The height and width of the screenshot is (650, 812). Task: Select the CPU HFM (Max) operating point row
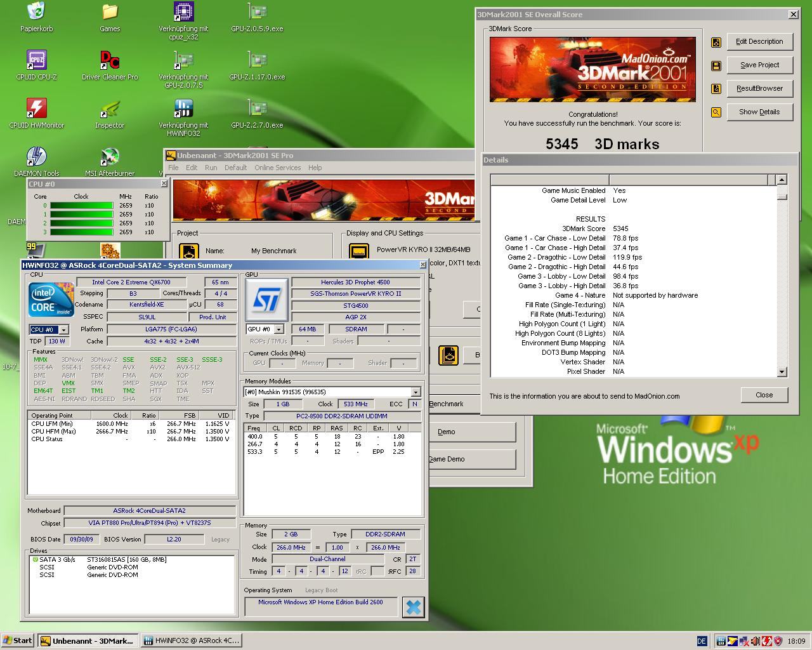coord(130,432)
